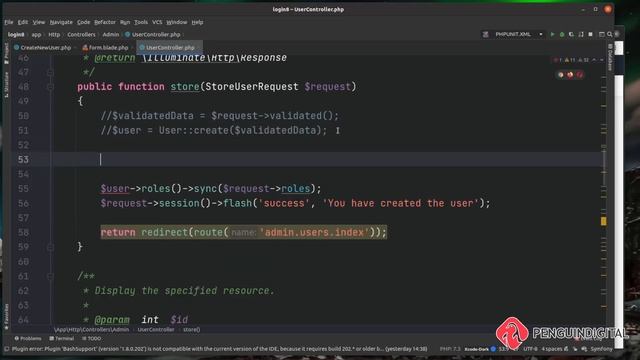The image size is (640, 360).
Task: Click the login8 breadcrumb in the navigation bar
Action: [16, 35]
